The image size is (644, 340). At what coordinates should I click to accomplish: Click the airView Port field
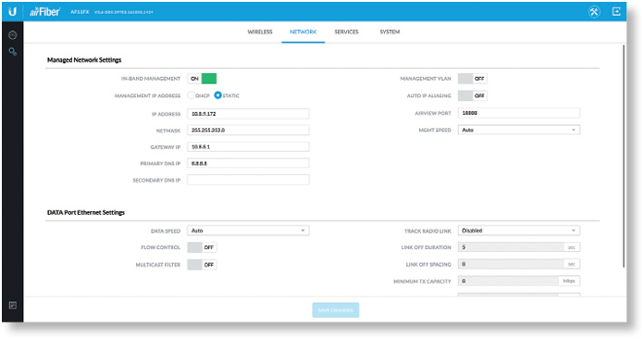519,113
